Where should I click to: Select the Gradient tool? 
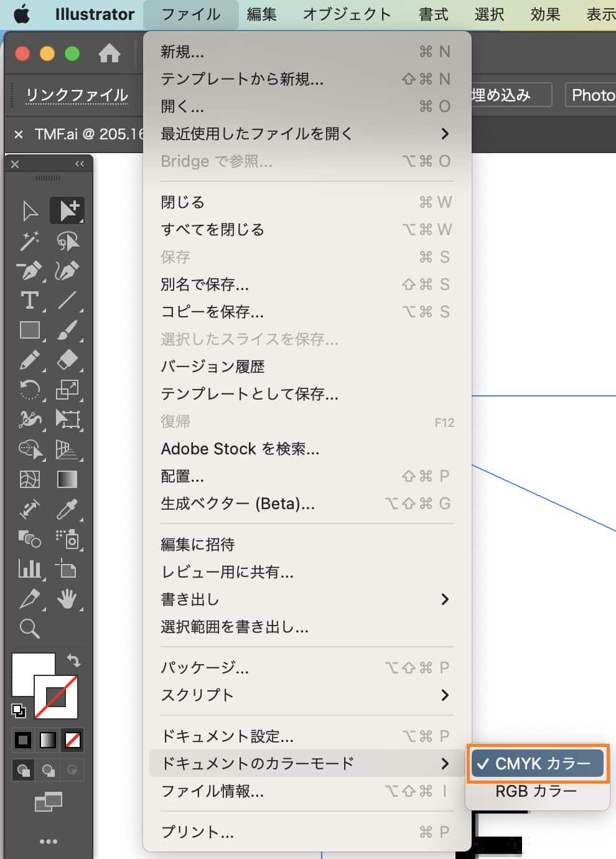click(x=67, y=479)
